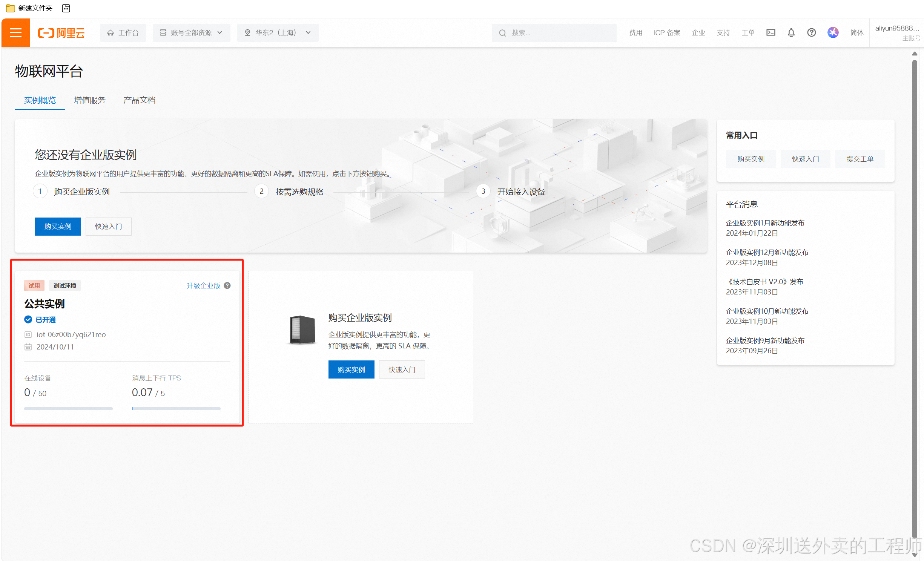Expand the 华东2（上海）region selector

pos(278,33)
